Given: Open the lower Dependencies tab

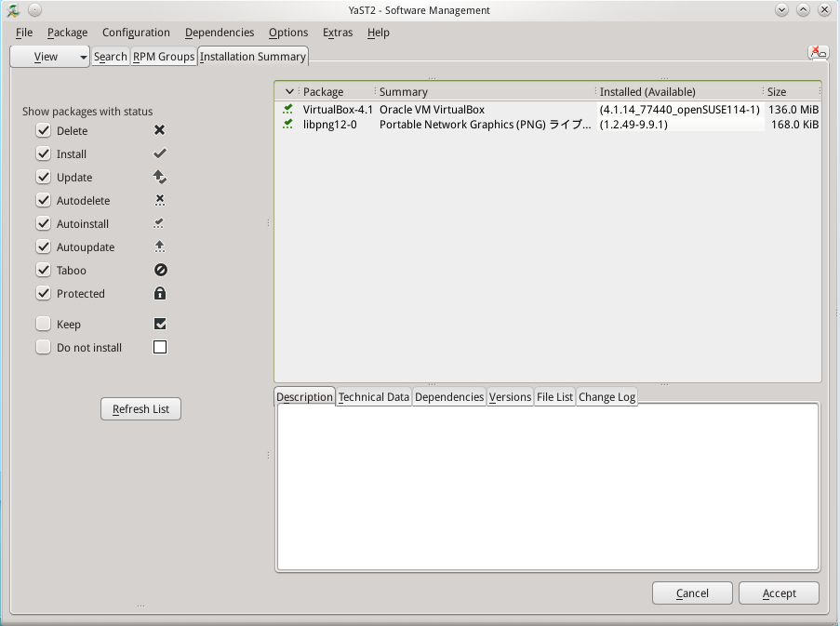Looking at the screenshot, I should 449,397.
